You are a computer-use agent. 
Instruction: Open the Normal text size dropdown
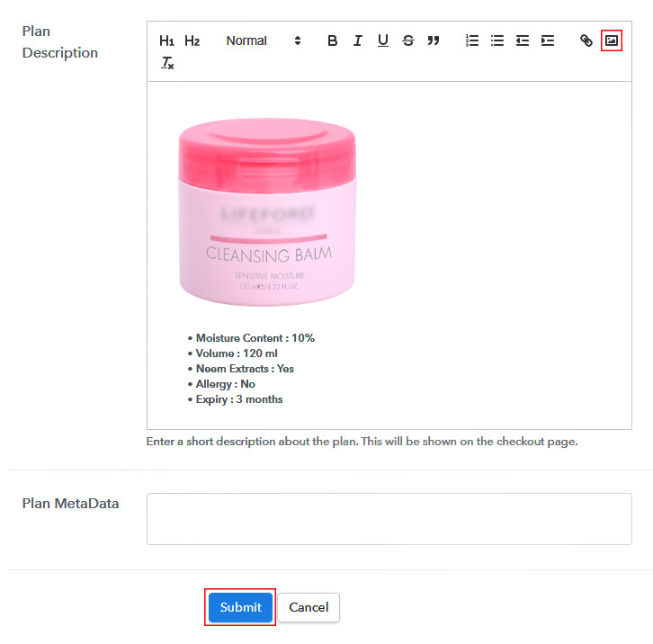(264, 40)
